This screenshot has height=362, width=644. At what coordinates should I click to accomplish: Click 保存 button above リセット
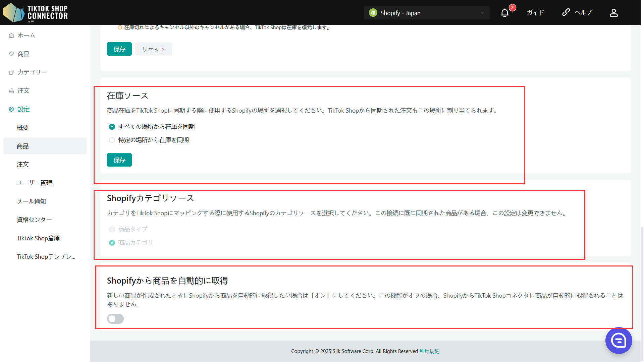[x=119, y=49]
